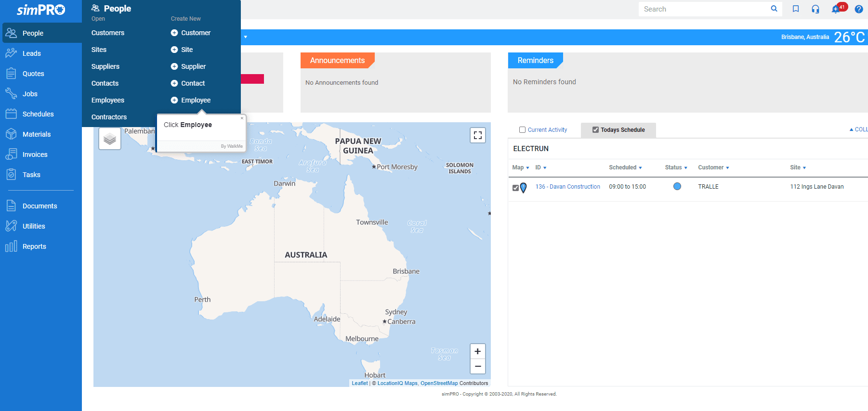
Task: Click the blue status circle for job 136
Action: (677, 186)
